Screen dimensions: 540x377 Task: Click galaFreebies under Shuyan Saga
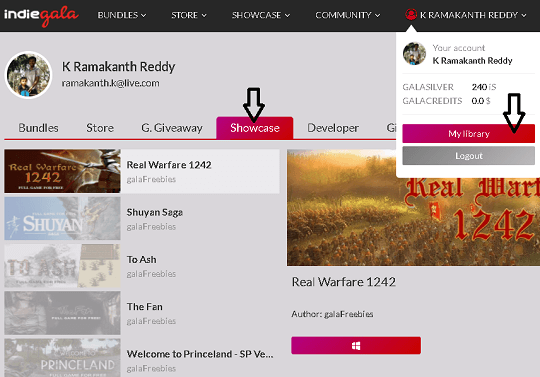(151, 227)
